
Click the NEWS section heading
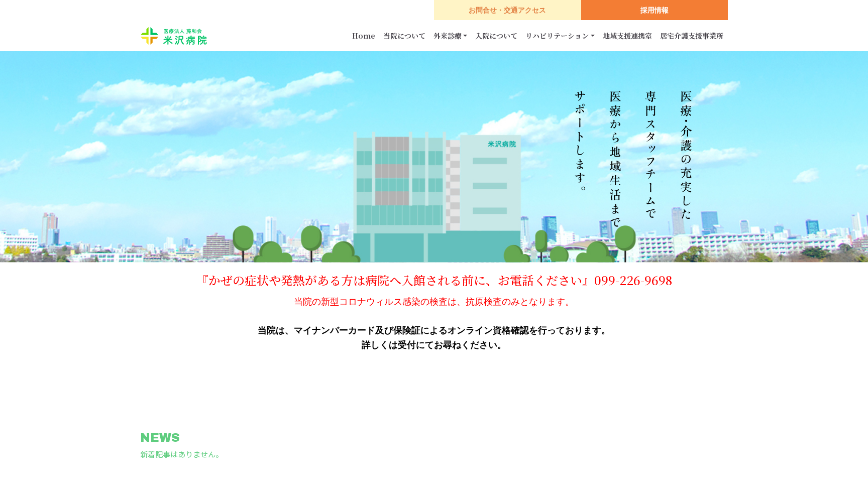[160, 438]
